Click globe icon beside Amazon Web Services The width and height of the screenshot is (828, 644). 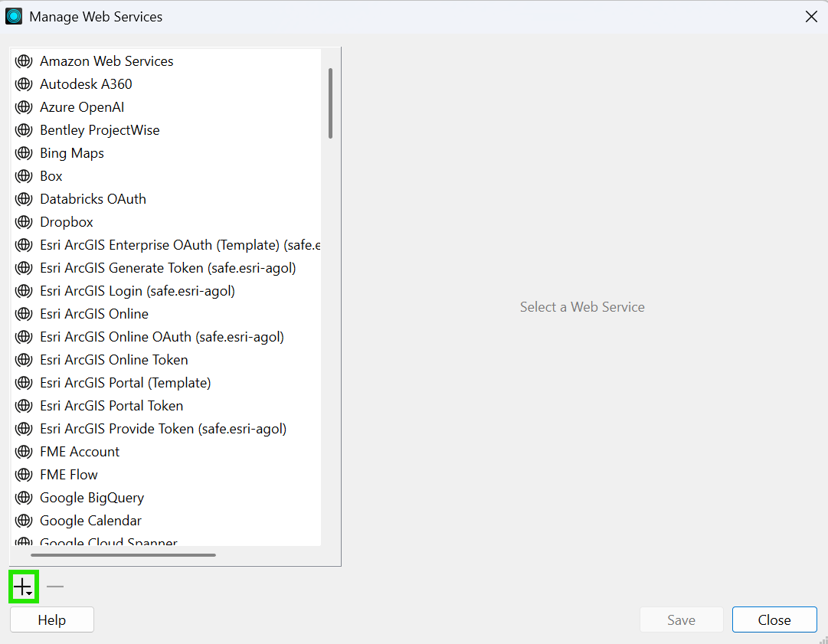pyautogui.click(x=24, y=61)
